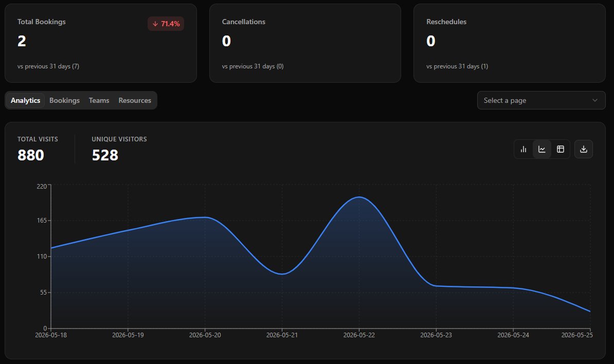Image resolution: width=614 pixels, height=364 pixels.
Task: Click 'vs previous 31 days (0)' text
Action: click(x=252, y=66)
